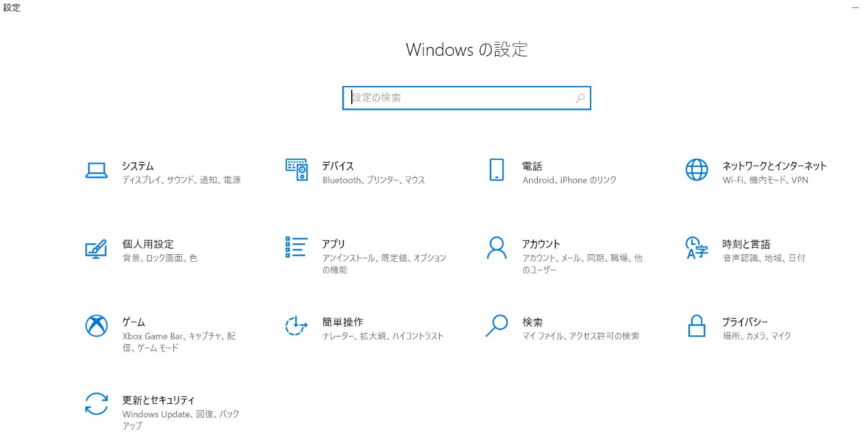This screenshot has height=445, width=868.
Task: Click 'ディスプレイ、サウンド、通知、電源' description
Action: (x=182, y=180)
